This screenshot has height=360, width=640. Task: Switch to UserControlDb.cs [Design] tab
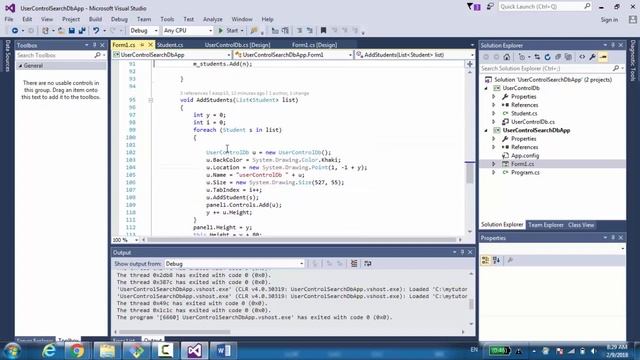pyautogui.click(x=237, y=45)
